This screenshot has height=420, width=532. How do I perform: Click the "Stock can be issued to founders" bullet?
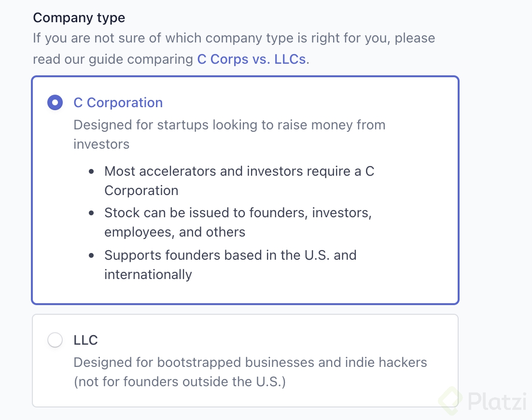(x=238, y=222)
